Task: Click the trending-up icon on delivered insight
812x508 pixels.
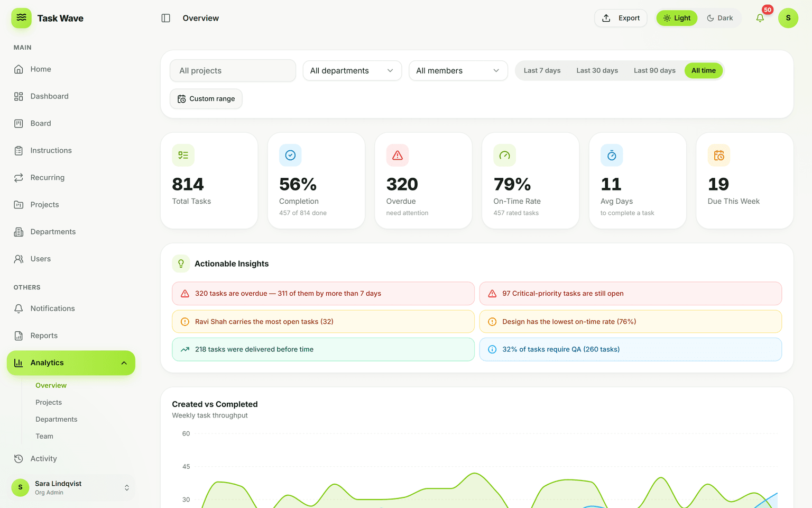Action: coord(185,349)
